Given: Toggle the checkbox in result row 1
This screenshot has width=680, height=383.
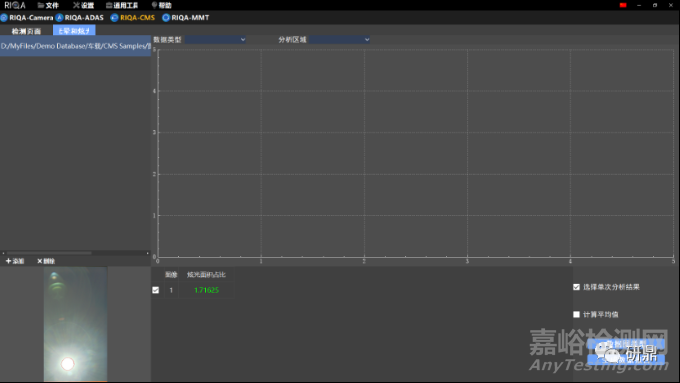Looking at the screenshot, I should [156, 290].
